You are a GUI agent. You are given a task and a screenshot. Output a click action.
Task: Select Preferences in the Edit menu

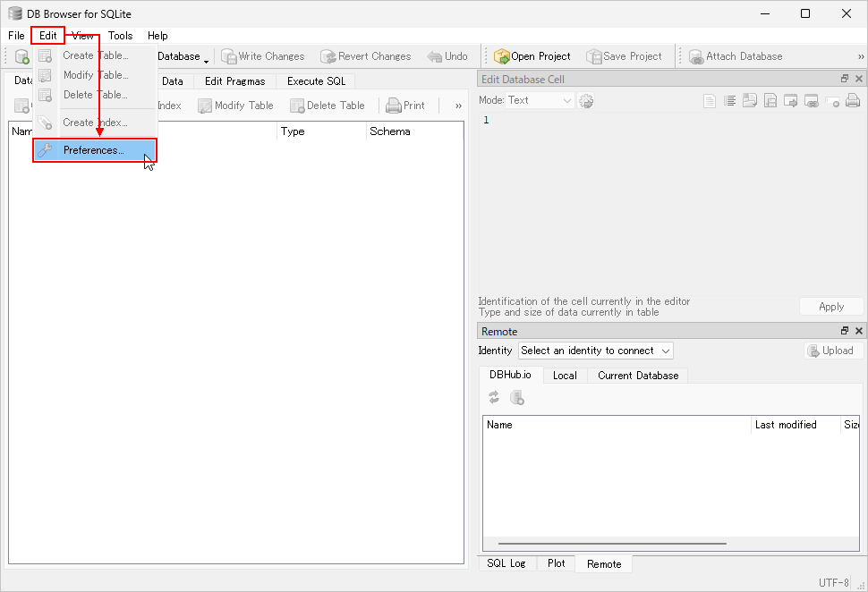click(94, 150)
